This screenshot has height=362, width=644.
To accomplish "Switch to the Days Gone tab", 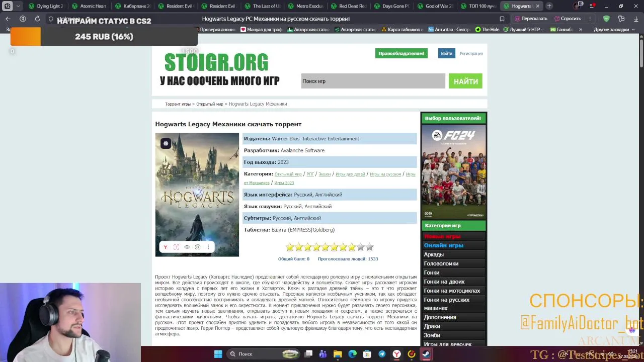I will point(392,6).
